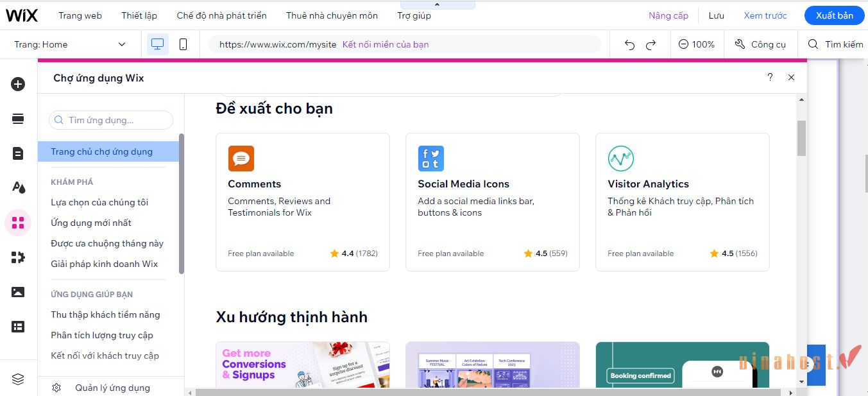Screen dimensions: 868x396
Task: Click the Nâng cấp upgrade link
Action: coord(668,15)
